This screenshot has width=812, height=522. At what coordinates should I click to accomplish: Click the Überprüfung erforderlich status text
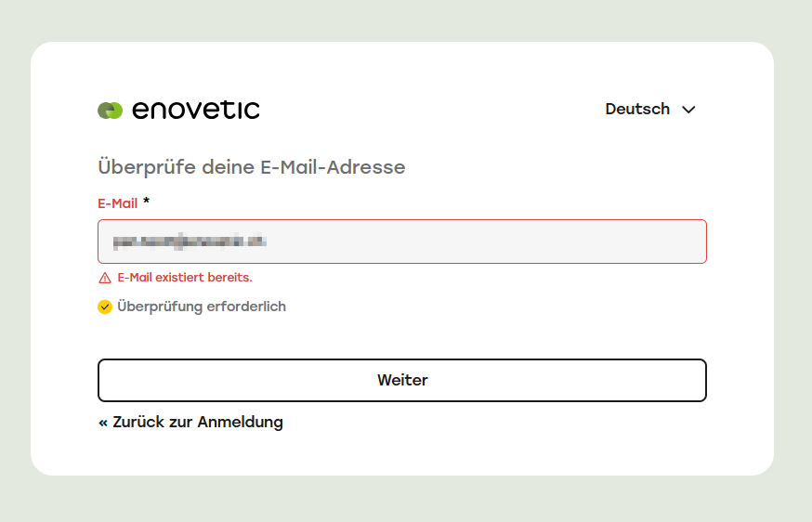[x=202, y=307]
